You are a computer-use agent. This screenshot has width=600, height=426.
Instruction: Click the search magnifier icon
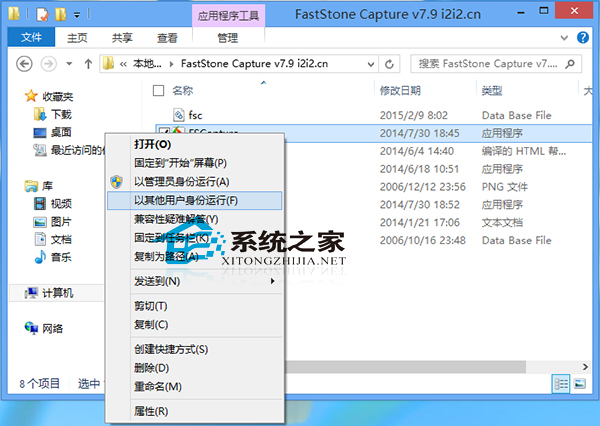pos(570,64)
